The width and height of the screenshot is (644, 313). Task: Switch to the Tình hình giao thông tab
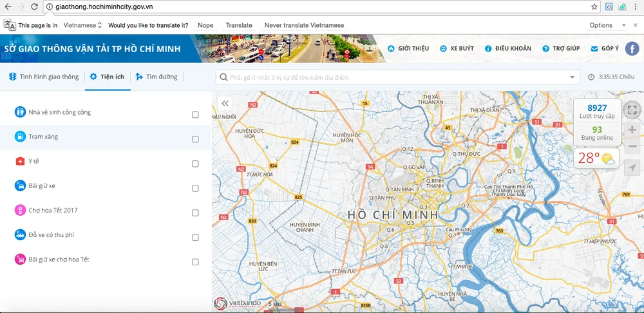click(x=44, y=77)
